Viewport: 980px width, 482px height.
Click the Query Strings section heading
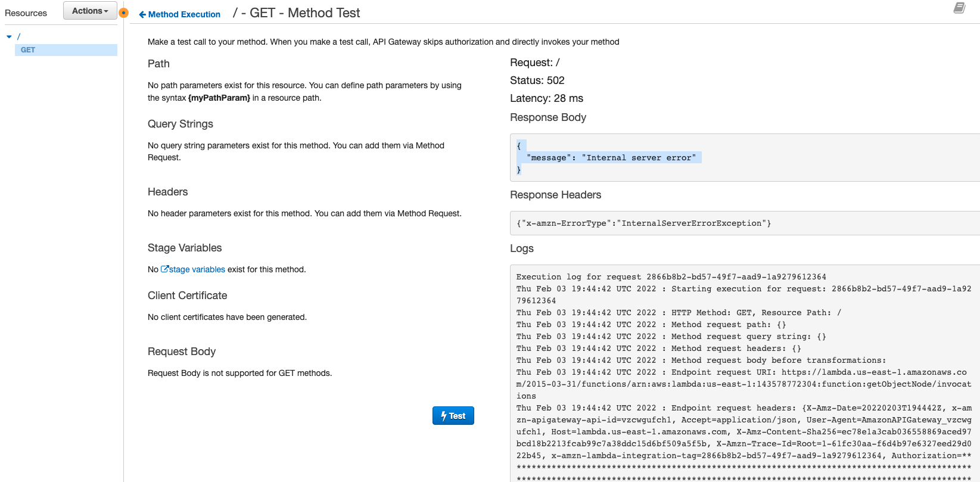(181, 124)
